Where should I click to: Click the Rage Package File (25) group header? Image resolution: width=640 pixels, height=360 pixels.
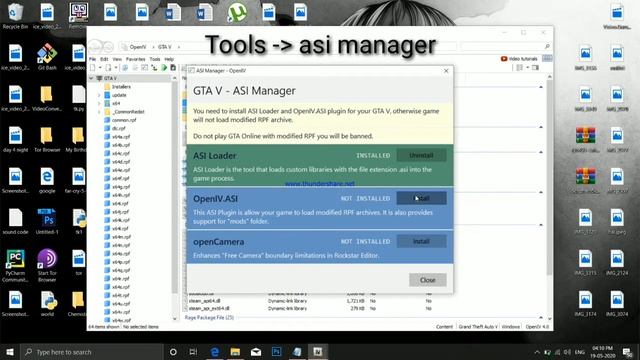pyautogui.click(x=209, y=317)
